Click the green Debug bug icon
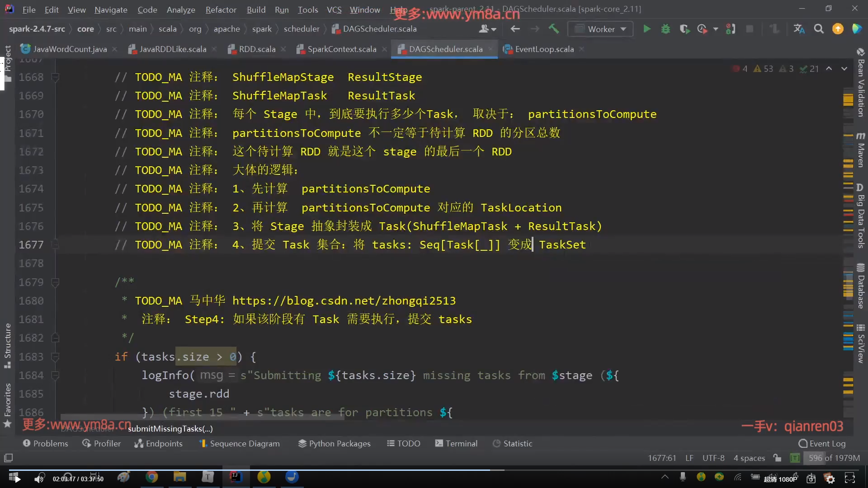 click(x=665, y=29)
